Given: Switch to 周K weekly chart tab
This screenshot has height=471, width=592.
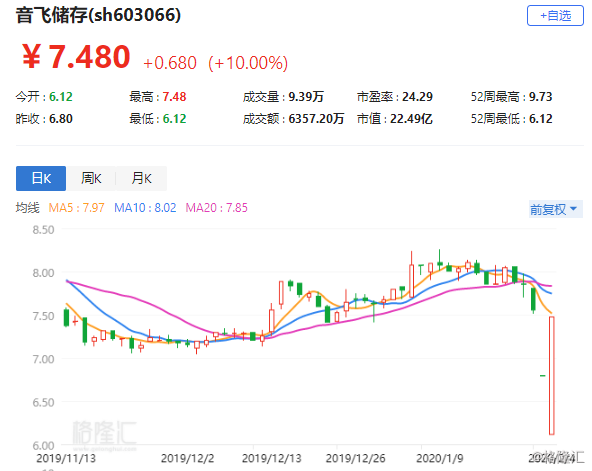Looking at the screenshot, I should [91, 178].
